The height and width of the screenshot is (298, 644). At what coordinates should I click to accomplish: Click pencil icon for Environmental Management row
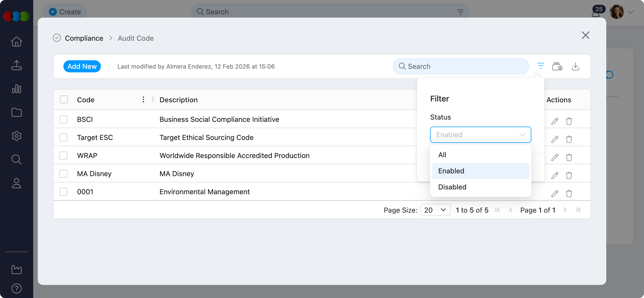(x=555, y=193)
